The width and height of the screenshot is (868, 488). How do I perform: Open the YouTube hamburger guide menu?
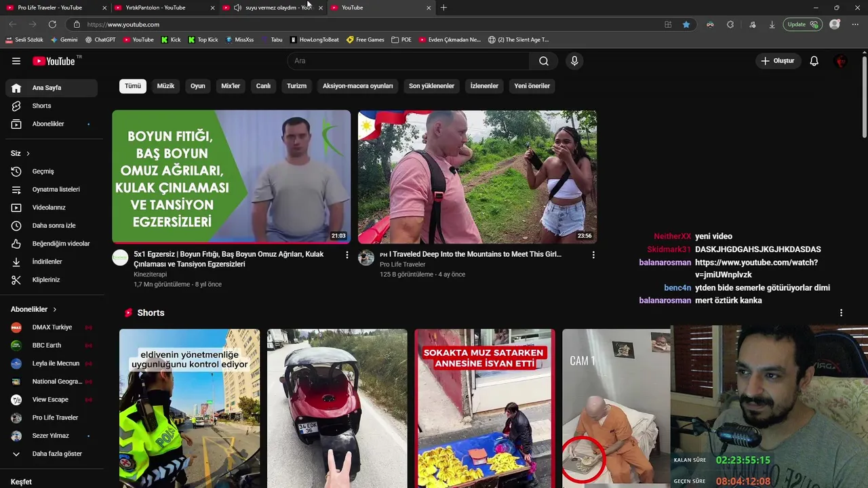(x=16, y=61)
